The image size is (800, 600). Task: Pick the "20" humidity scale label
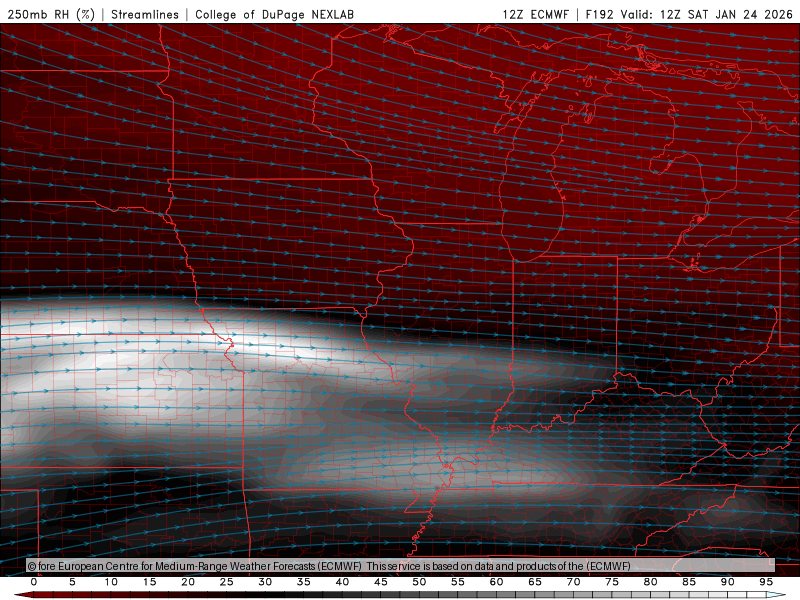point(188,582)
